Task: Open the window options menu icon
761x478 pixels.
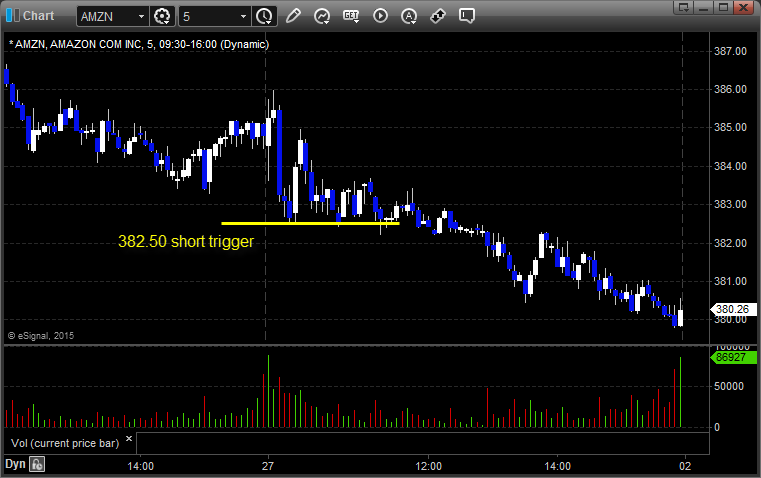Action: pos(684,7)
